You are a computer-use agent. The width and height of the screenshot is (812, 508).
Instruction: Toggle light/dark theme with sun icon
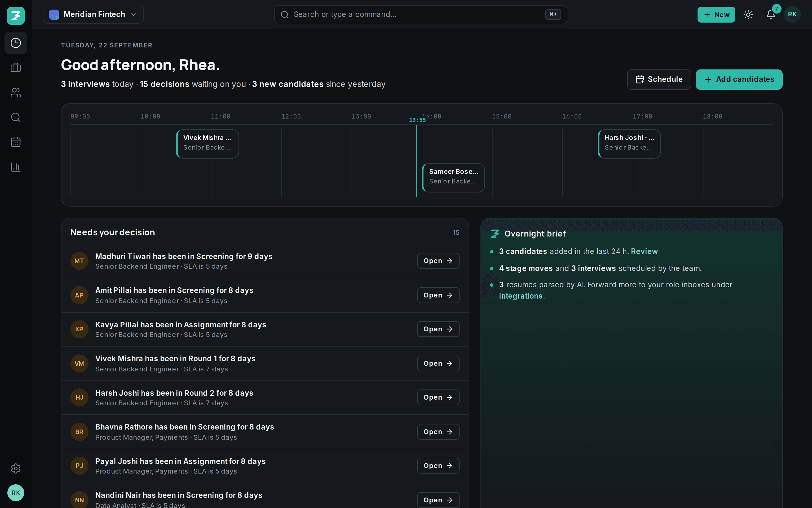point(748,14)
